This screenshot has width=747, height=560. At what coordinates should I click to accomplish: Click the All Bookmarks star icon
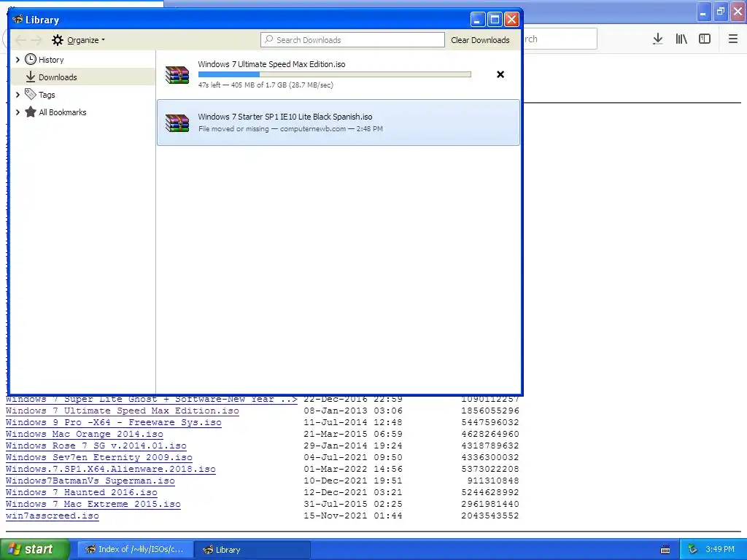click(x=31, y=112)
